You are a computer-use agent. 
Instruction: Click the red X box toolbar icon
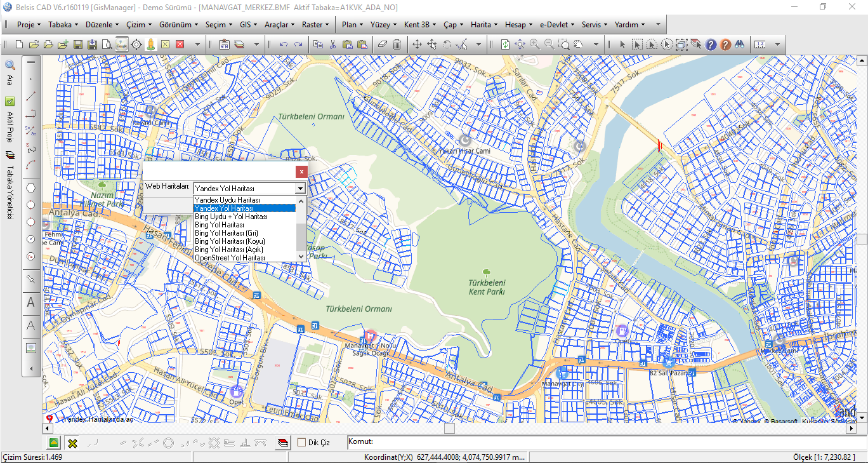180,44
